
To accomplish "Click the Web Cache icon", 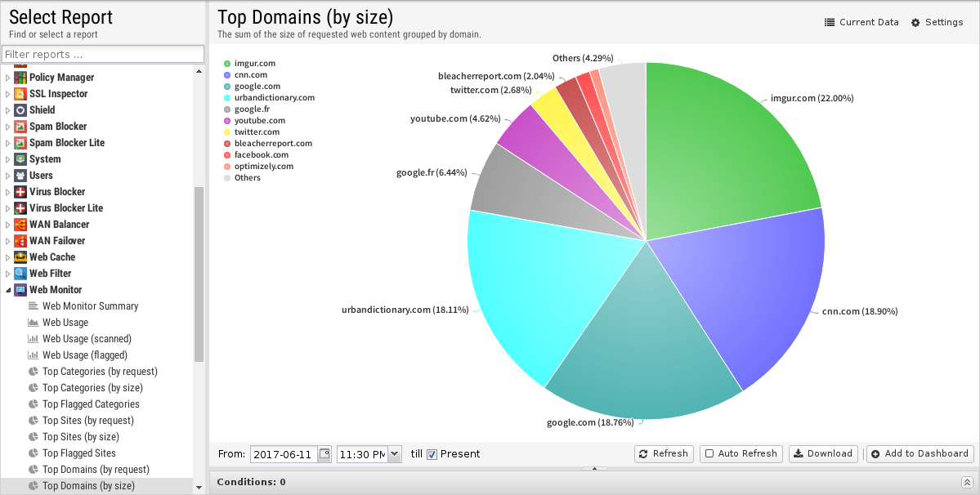I will point(20,256).
